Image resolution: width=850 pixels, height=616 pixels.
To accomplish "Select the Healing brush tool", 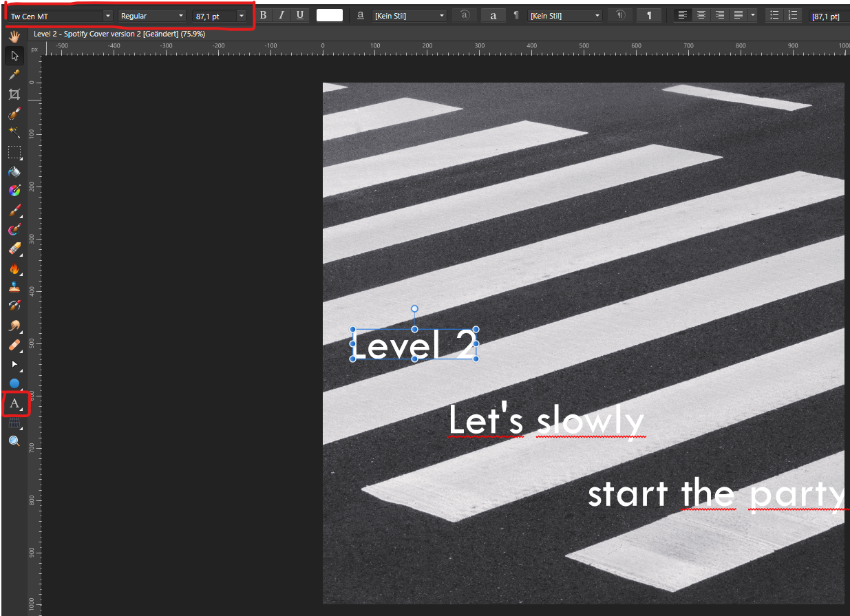I will [14, 112].
